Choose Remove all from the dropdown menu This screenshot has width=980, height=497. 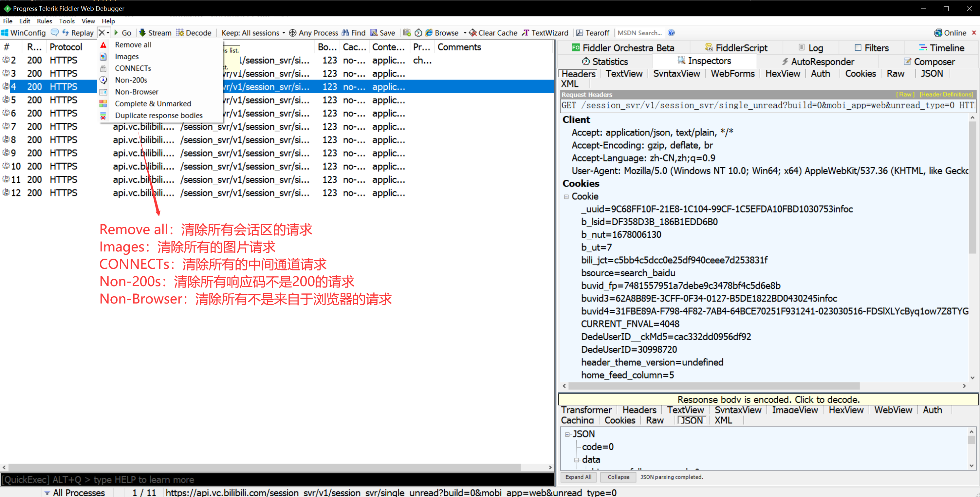[133, 45]
